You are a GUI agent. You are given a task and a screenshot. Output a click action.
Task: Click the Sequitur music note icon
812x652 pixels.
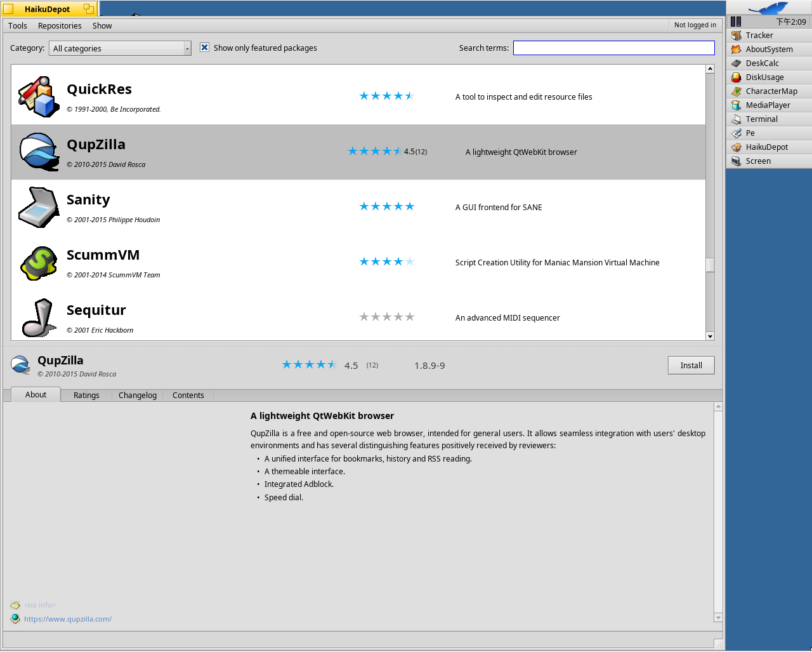coord(39,317)
